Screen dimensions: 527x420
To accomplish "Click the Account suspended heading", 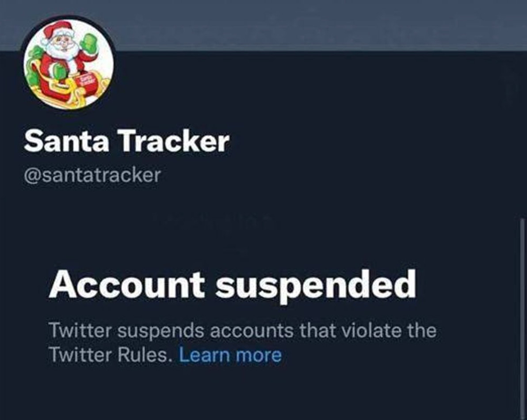I will pyautogui.click(x=232, y=284).
